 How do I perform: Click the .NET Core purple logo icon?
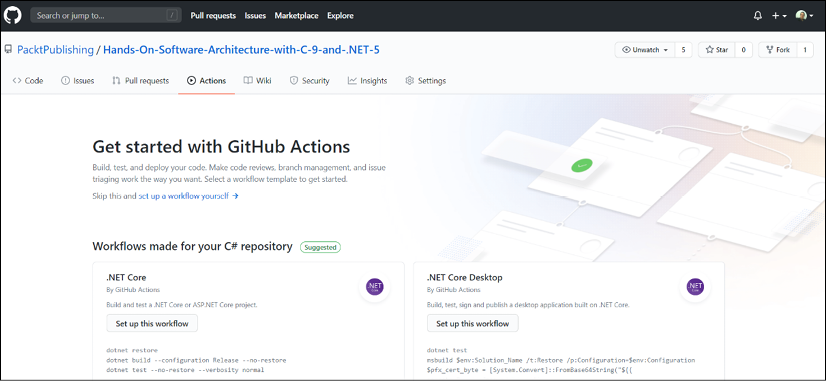375,287
